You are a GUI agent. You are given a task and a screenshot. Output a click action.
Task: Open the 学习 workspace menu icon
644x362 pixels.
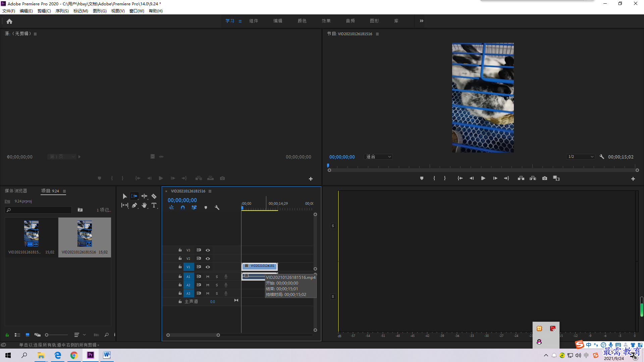(x=240, y=21)
